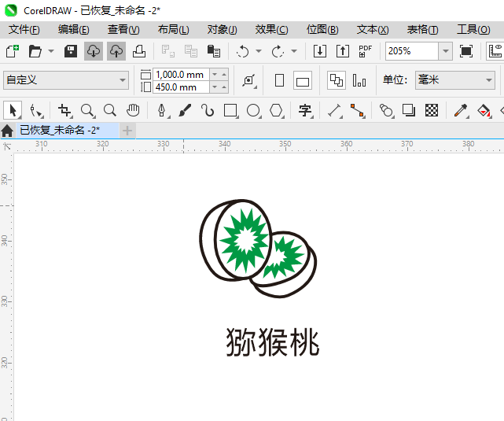
Task: Open the 对象(J) menu
Action: [222, 30]
